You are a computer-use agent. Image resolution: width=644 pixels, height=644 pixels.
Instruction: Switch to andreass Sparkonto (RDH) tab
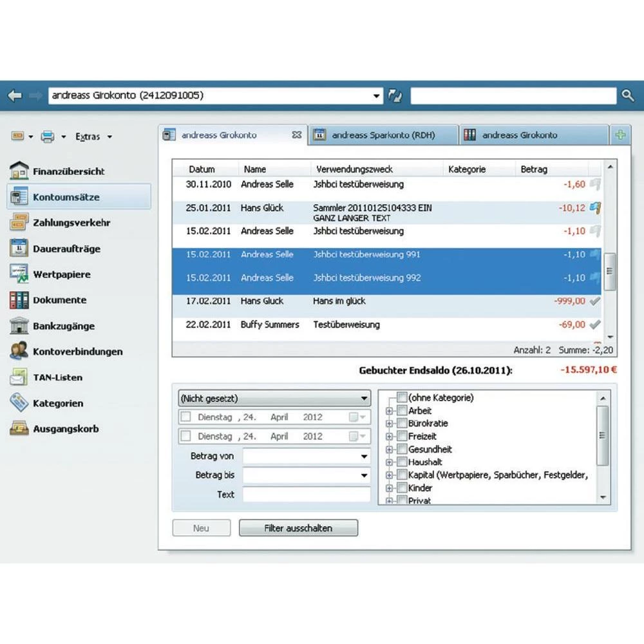click(383, 135)
